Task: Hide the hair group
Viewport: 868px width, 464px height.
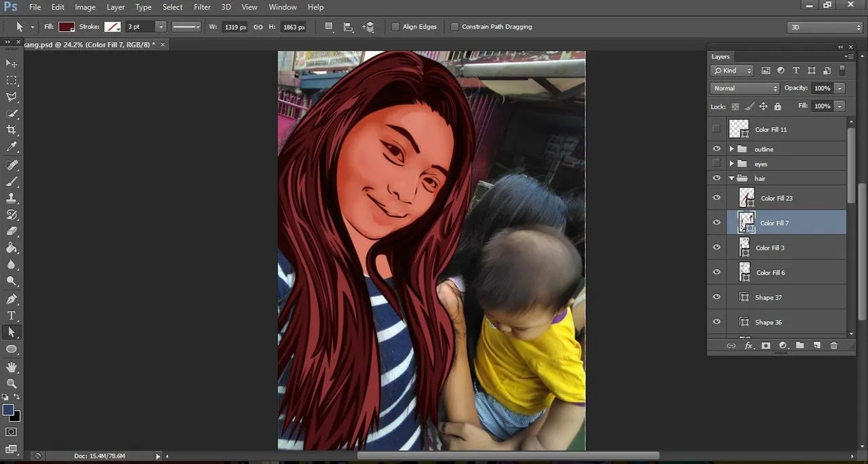Action: (716, 178)
